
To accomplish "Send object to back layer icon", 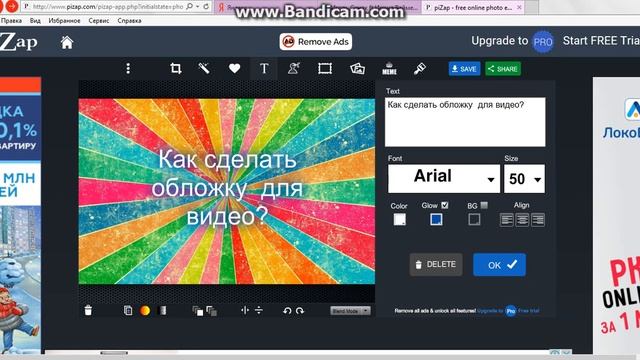I will point(211,311).
